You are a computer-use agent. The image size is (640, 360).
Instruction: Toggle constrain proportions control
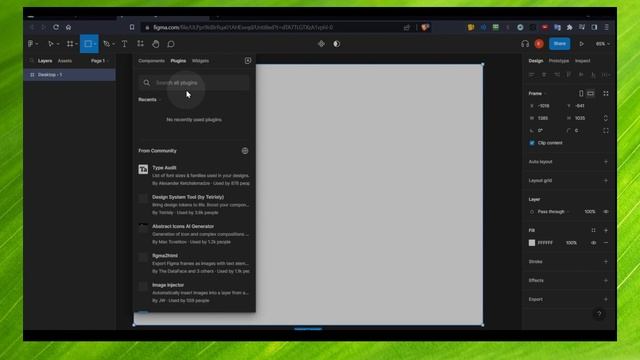[x=606, y=118]
